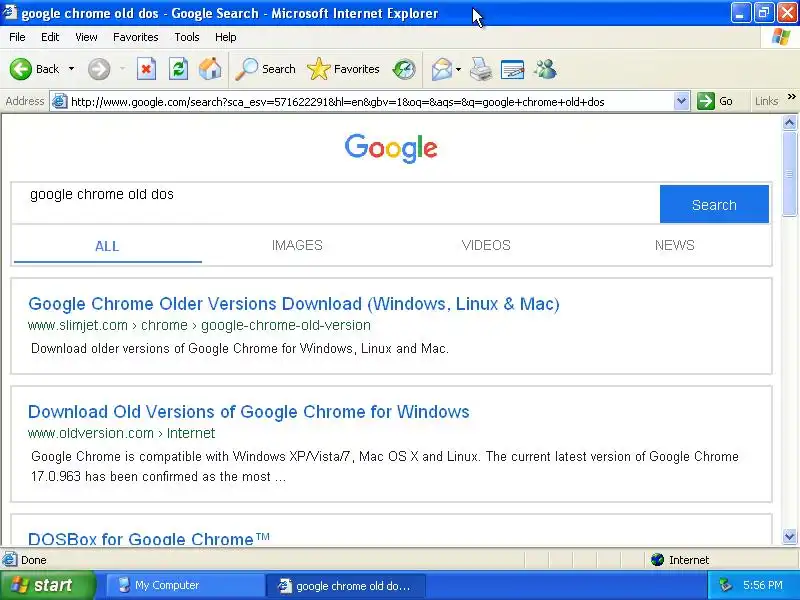
Task: Expand the Mail dropdown arrow
Action: coord(458,69)
